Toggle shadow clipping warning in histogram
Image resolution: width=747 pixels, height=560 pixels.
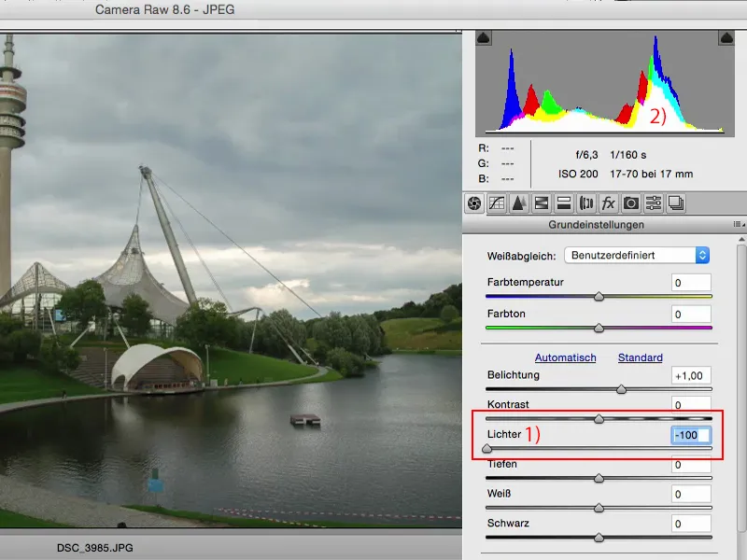coord(484,37)
